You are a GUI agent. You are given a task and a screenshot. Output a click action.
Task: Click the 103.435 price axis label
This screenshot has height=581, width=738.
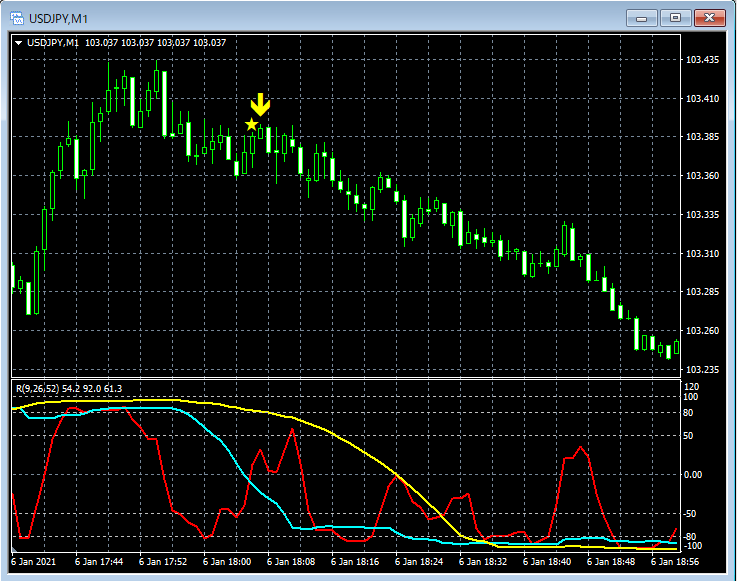point(703,60)
